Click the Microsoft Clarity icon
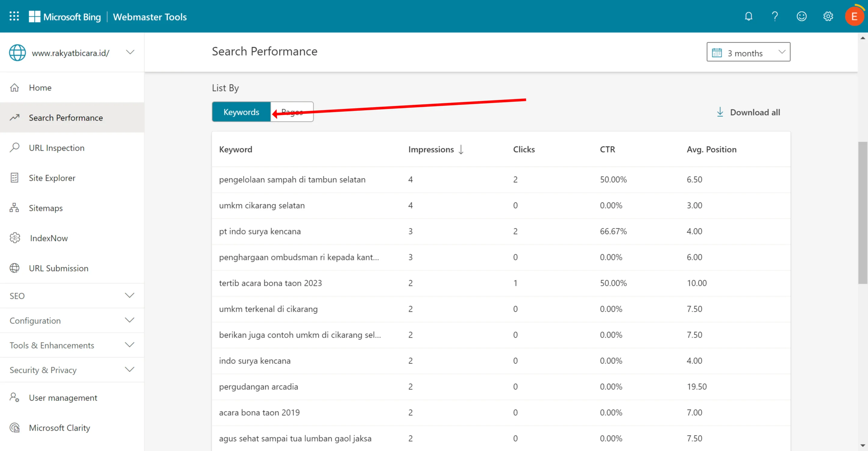 [14, 428]
